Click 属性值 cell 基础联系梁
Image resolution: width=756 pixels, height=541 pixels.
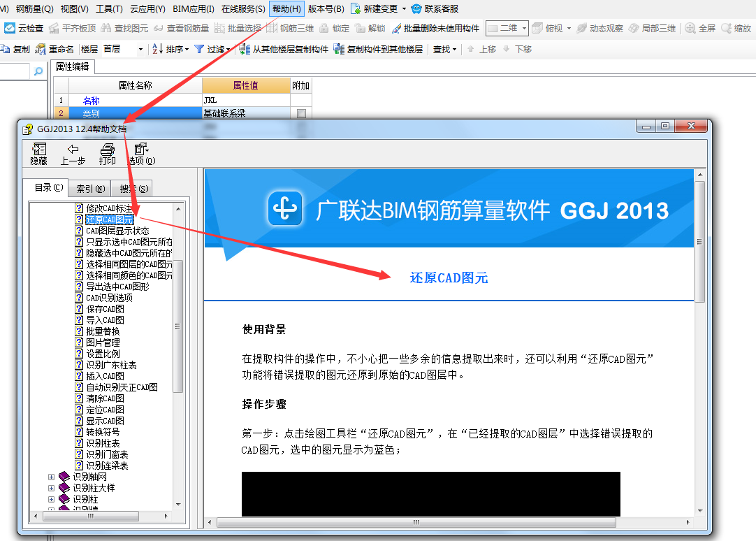tap(246, 113)
